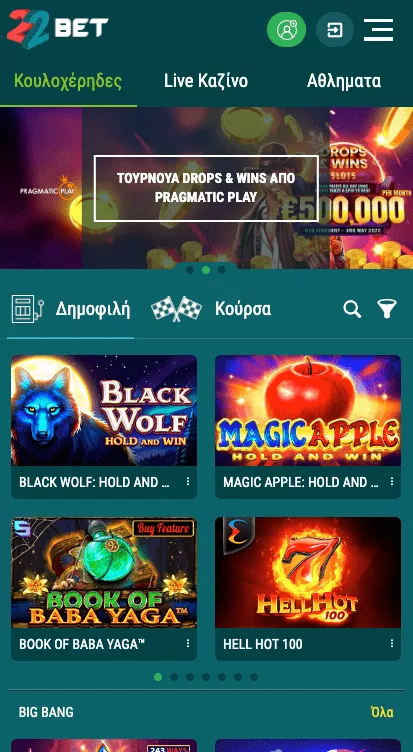Jump to last page dot of games carousel
The height and width of the screenshot is (752, 413).
[x=254, y=677]
